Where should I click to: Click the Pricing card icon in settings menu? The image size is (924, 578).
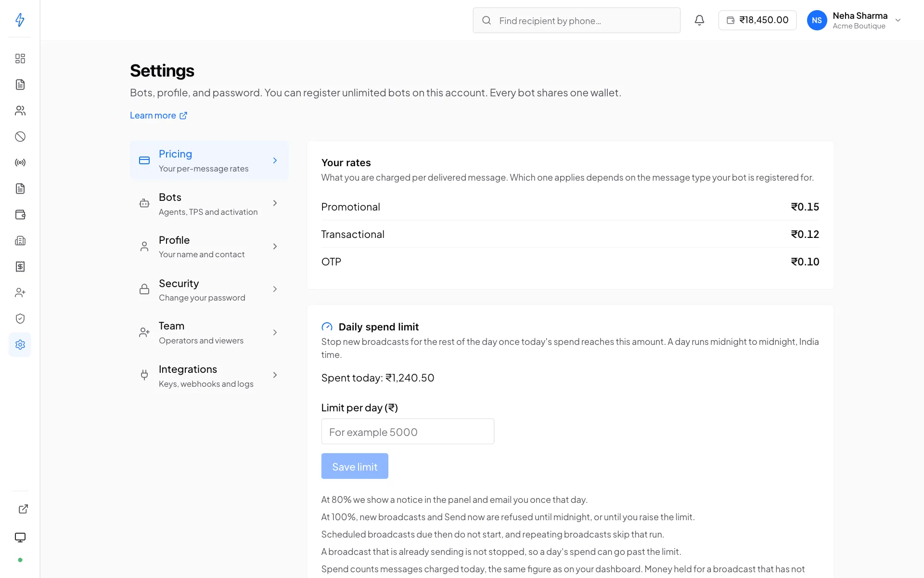pyautogui.click(x=144, y=160)
